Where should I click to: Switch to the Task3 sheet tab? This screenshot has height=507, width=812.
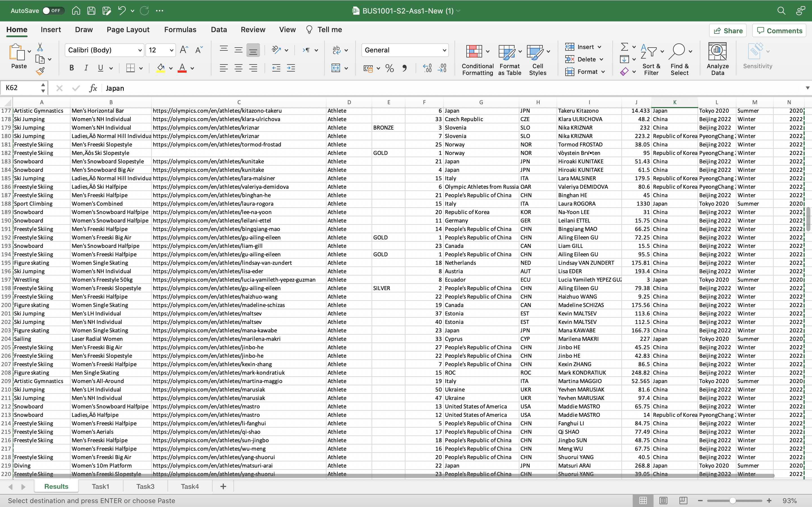click(145, 486)
